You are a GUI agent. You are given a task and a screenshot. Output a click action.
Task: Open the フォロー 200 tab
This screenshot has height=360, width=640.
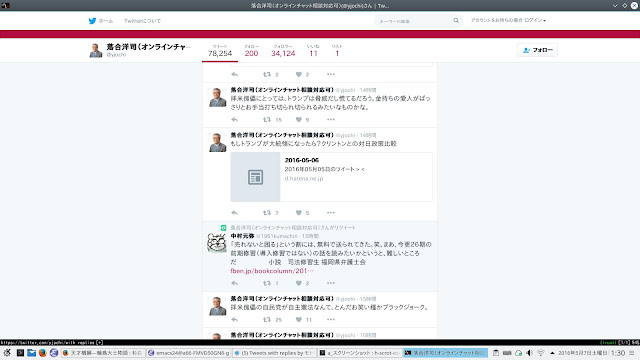[251, 51]
